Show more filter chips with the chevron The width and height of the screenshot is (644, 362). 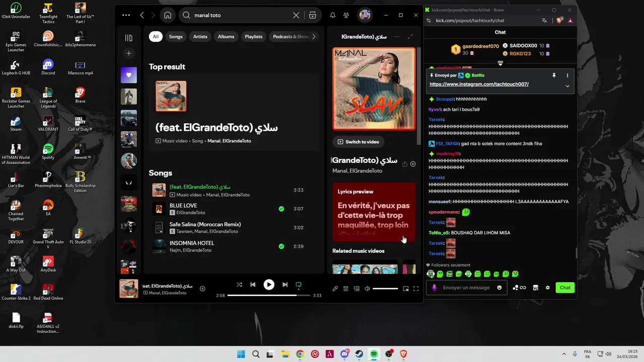[314, 37]
